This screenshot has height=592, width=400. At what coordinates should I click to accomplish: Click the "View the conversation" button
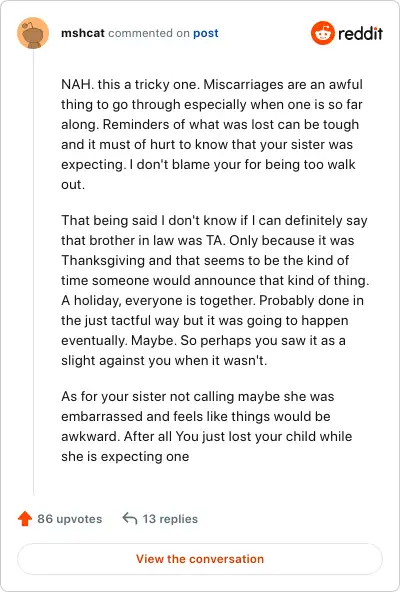click(x=200, y=559)
